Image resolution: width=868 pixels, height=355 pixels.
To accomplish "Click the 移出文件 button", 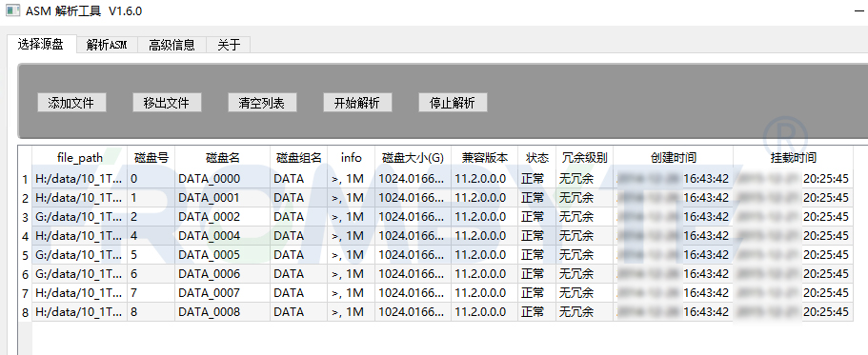I will pyautogui.click(x=167, y=102).
